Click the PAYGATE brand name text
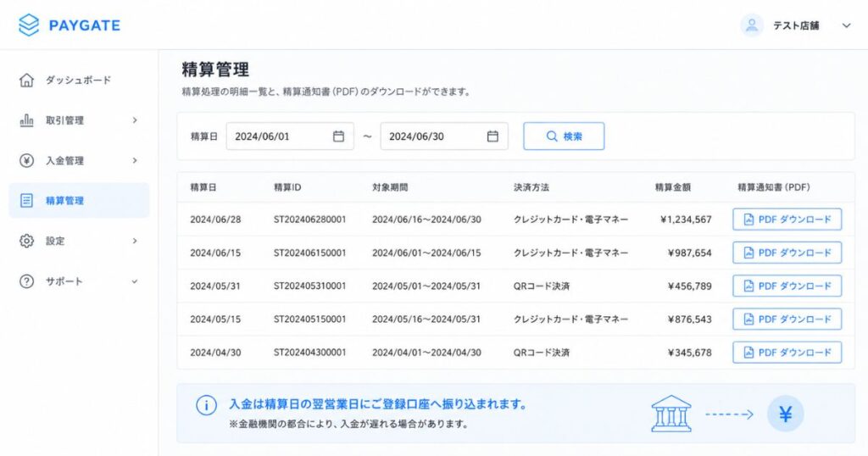Viewport: 868px width, 456px height. [84, 25]
